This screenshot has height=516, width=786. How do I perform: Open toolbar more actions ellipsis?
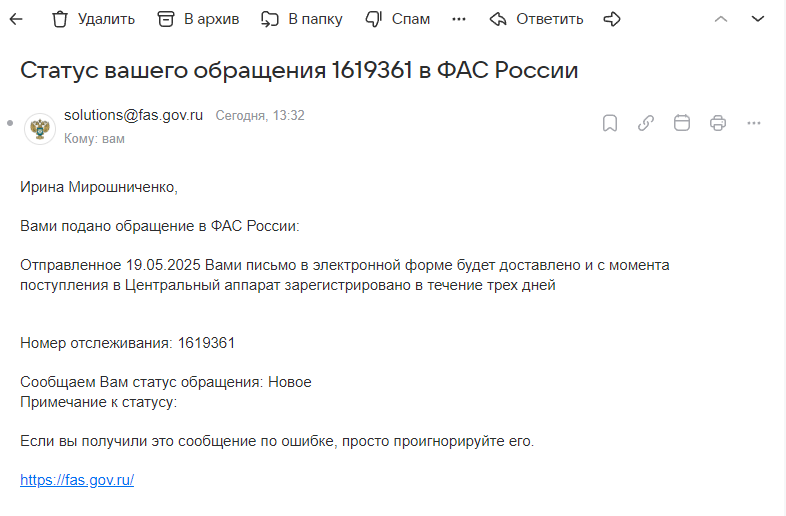pos(459,20)
